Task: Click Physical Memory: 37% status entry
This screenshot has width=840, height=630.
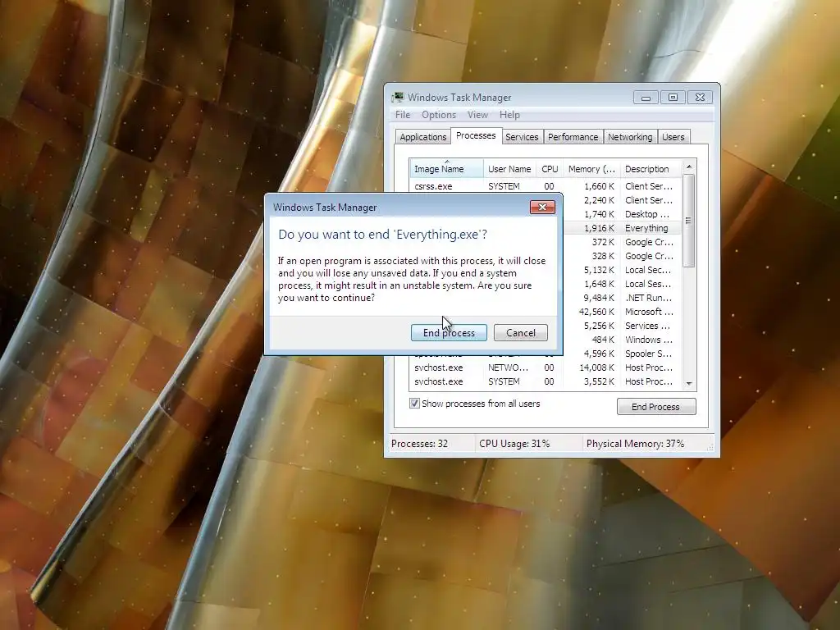Action: point(636,444)
